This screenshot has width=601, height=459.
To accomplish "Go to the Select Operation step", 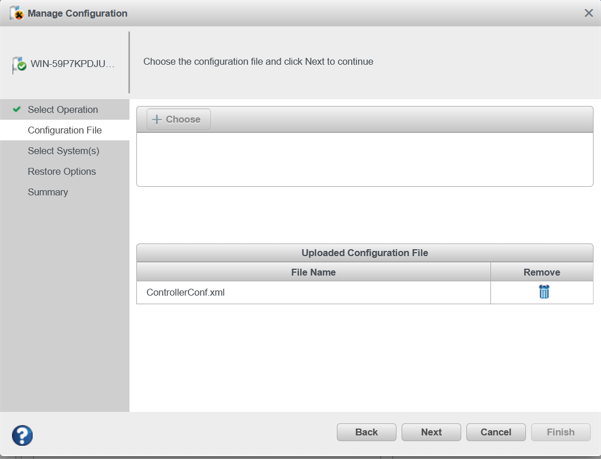I will (63, 110).
